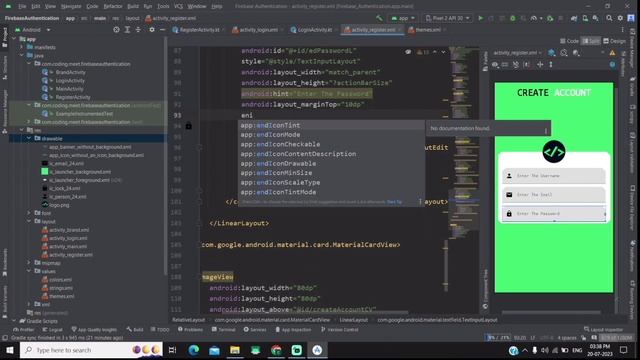This screenshot has width=640, height=360.
Task: Toggle the Palette side tab in design view
Action: coord(485,61)
